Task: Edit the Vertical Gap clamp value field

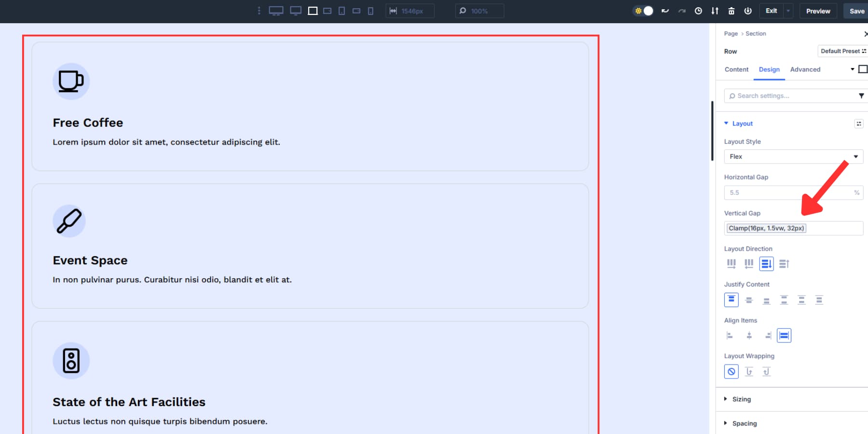Action: 793,228
